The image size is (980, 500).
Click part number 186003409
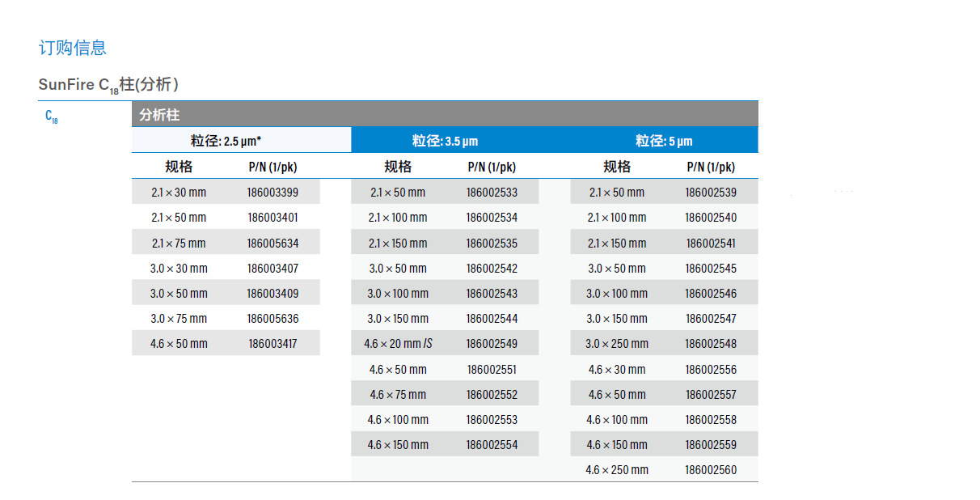pos(272,293)
